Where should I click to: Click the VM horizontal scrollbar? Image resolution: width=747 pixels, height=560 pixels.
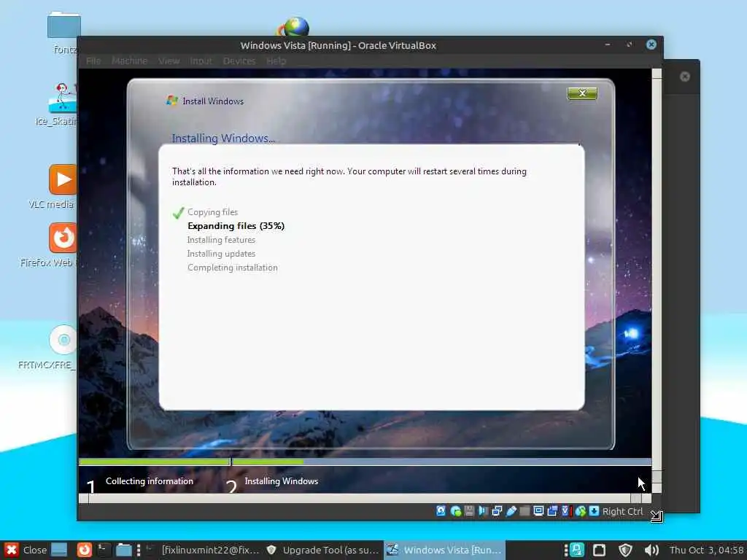(365, 498)
